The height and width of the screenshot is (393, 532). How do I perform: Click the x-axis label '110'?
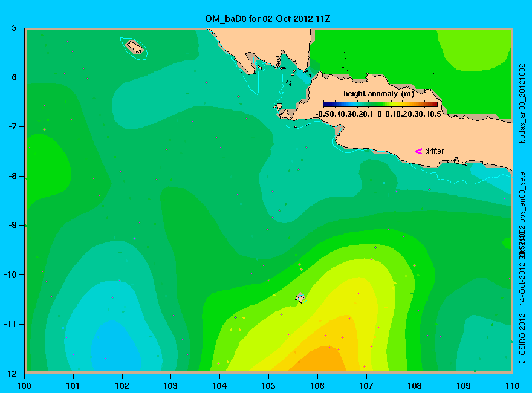click(512, 386)
